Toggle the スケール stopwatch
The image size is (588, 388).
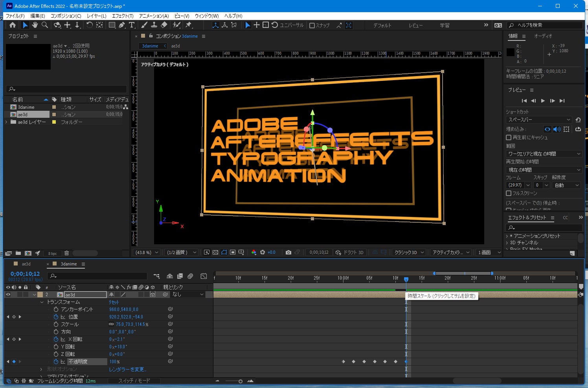56,324
